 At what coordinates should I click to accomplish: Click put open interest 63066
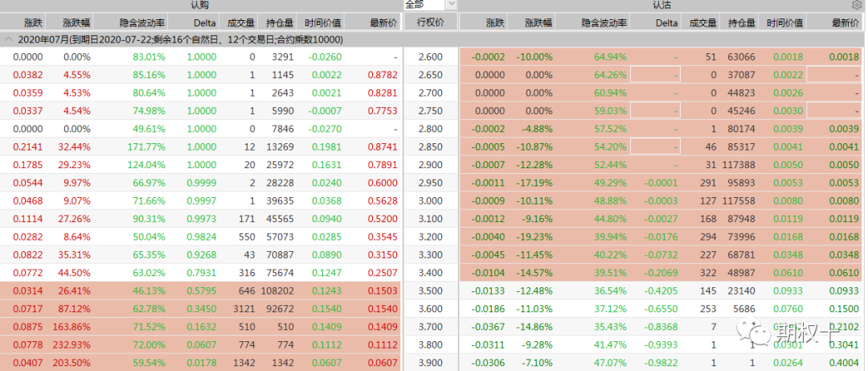743,56
